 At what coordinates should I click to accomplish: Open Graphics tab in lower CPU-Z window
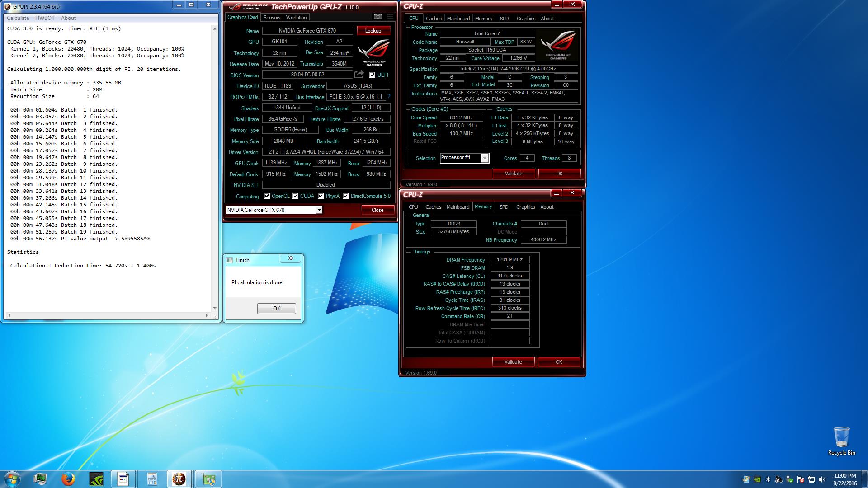[525, 207]
